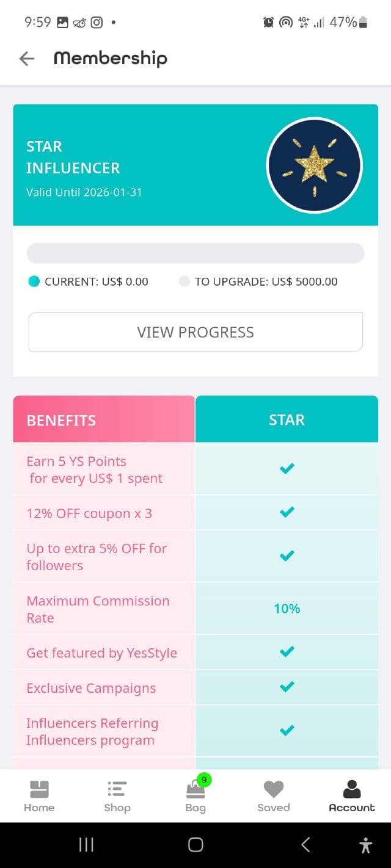Tap the membership spending progress bar
The width and height of the screenshot is (391, 868).
[195, 253]
